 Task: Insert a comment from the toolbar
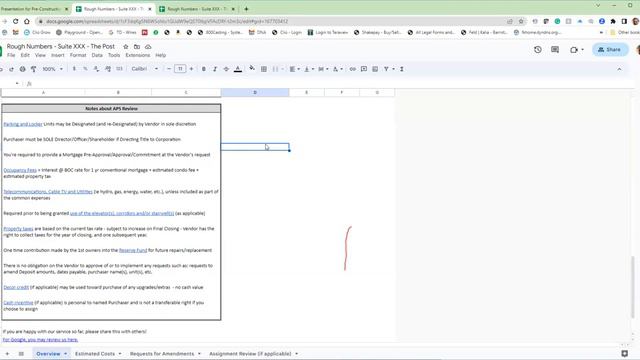coord(364,69)
